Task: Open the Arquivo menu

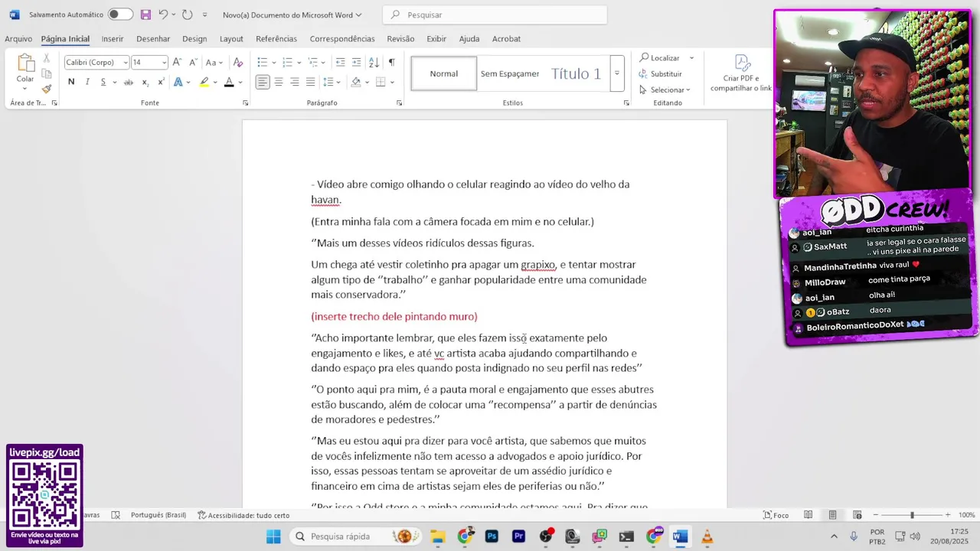Action: point(18,39)
